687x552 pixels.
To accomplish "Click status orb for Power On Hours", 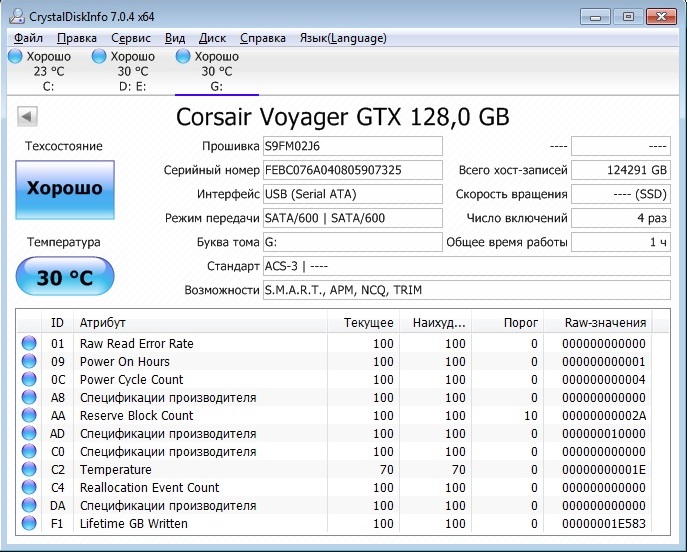I will pyautogui.click(x=29, y=361).
